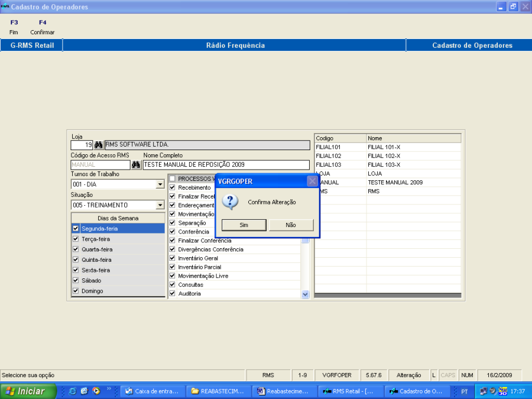Image resolution: width=532 pixels, height=399 pixels.
Task: Toggle the Domingo checkbox
Action: 76,291
